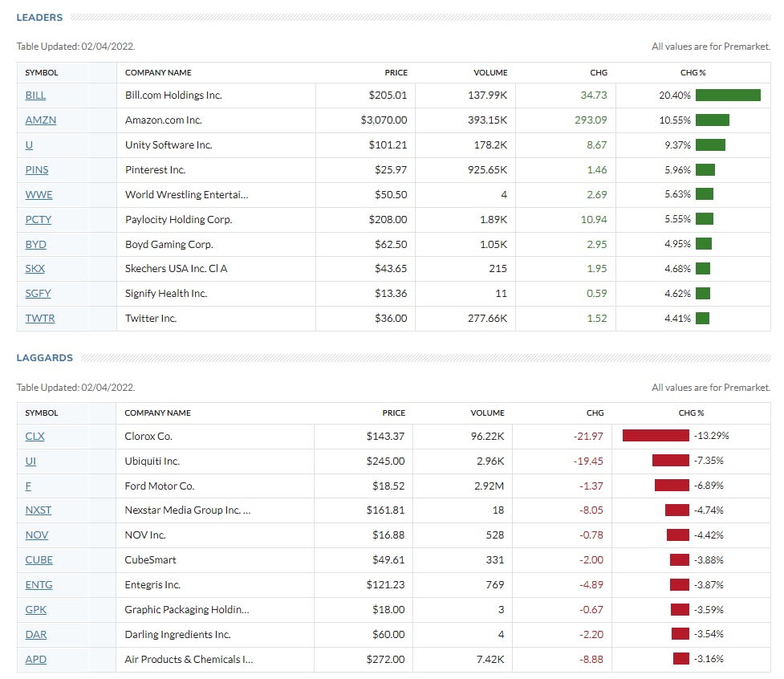
Task: Open the NOV ticker symbol link
Action: coord(36,535)
